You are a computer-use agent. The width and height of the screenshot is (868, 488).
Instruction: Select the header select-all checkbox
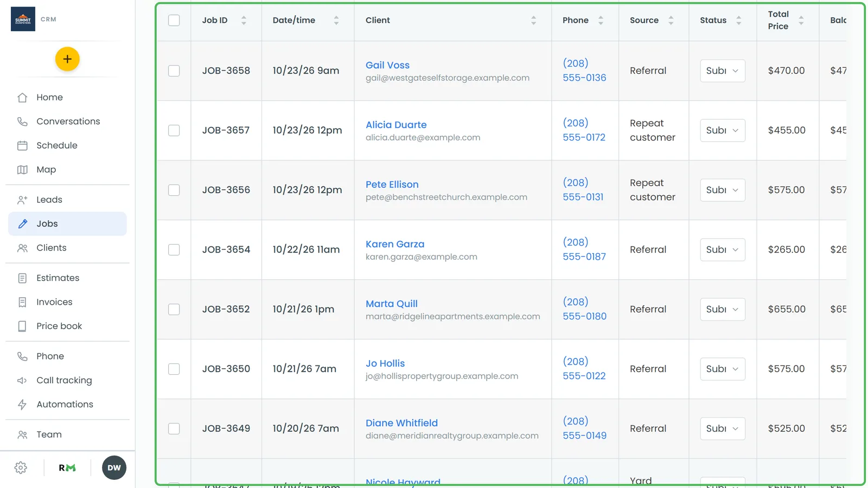click(x=174, y=20)
